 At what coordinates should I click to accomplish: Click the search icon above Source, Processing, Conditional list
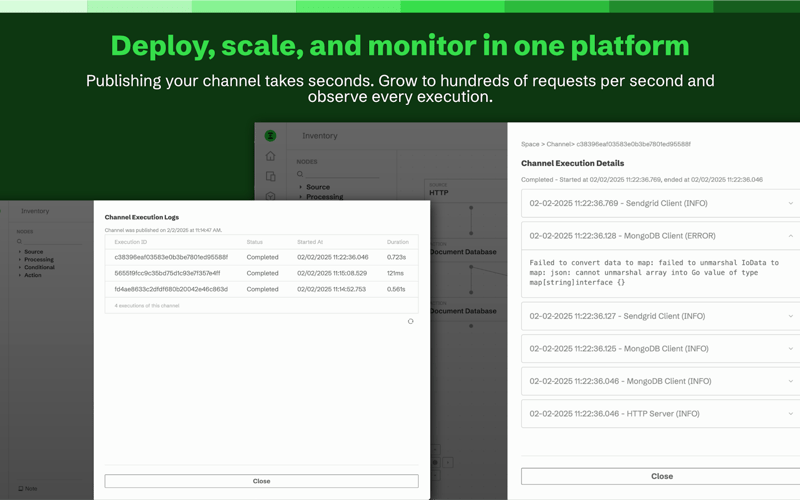19,242
